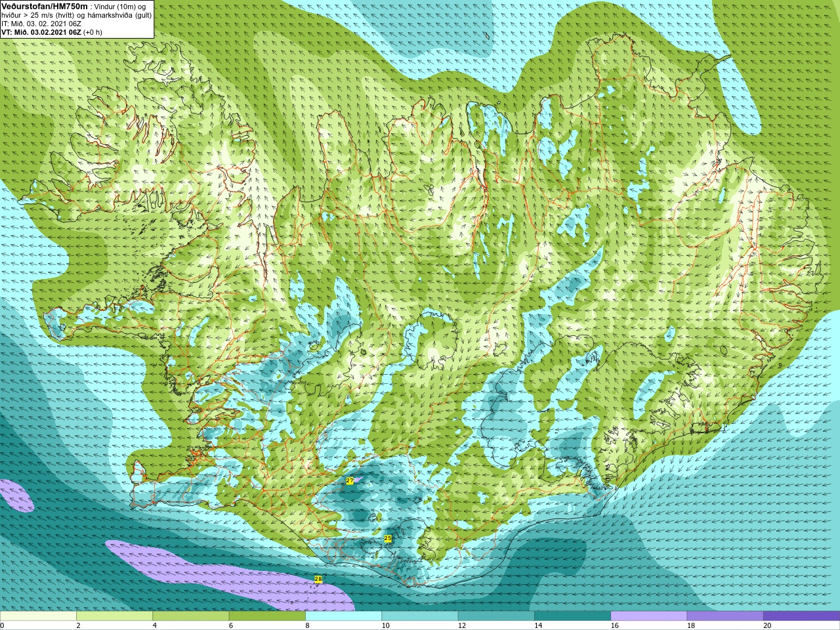Screen dimensions: 840x630
Task: Click the 'VT: Mið. 03.02.2021 06Z (+0 h)' line
Action: coord(52,32)
